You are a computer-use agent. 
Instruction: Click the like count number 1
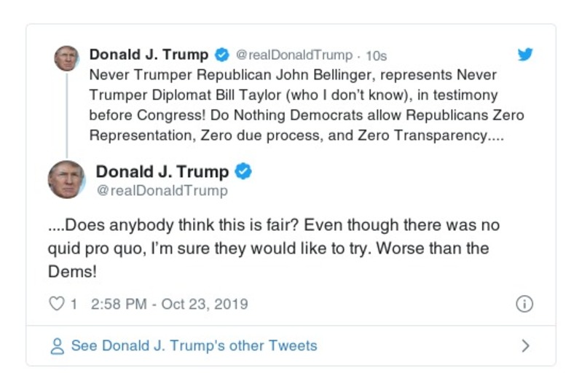point(74,304)
